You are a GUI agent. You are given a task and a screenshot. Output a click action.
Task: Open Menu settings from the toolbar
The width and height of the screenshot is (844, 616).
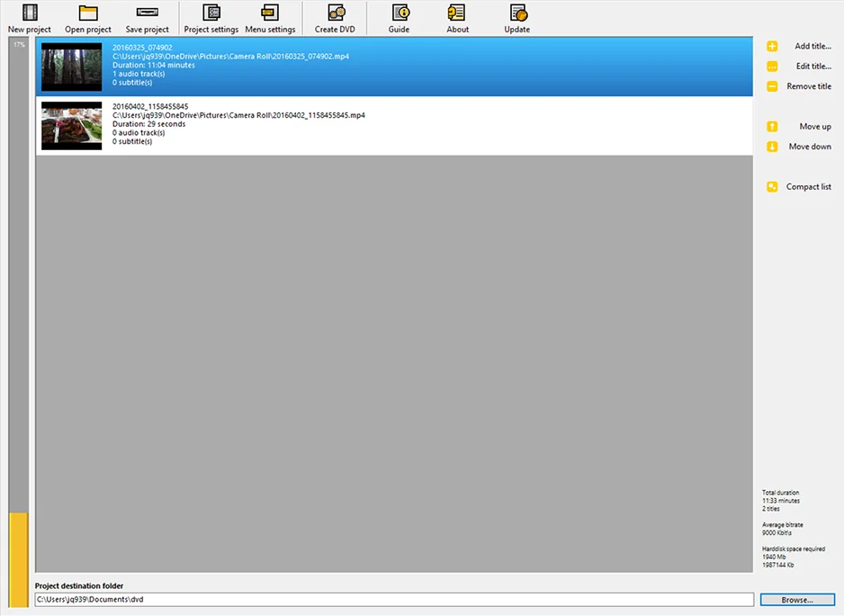(270, 13)
